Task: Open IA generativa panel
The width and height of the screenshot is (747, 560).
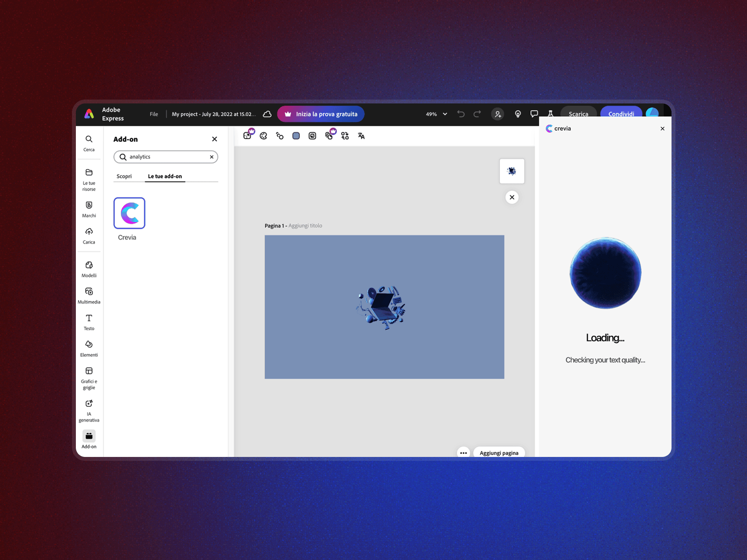Action: click(89, 404)
